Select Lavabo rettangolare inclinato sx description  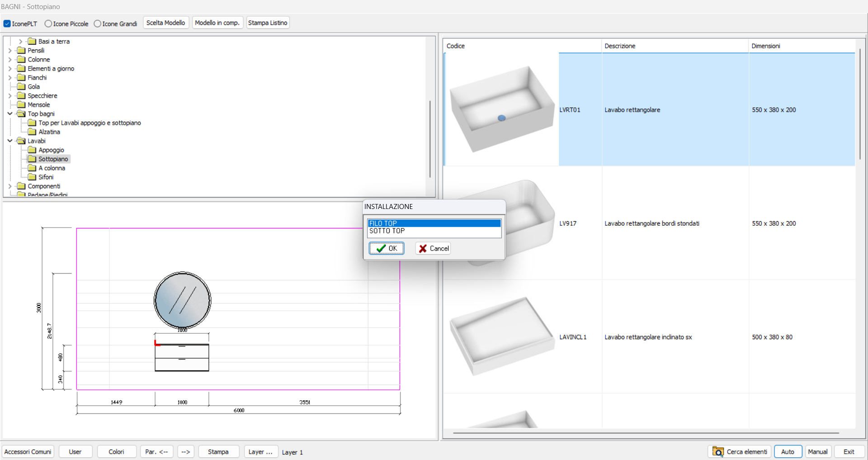[x=648, y=337]
